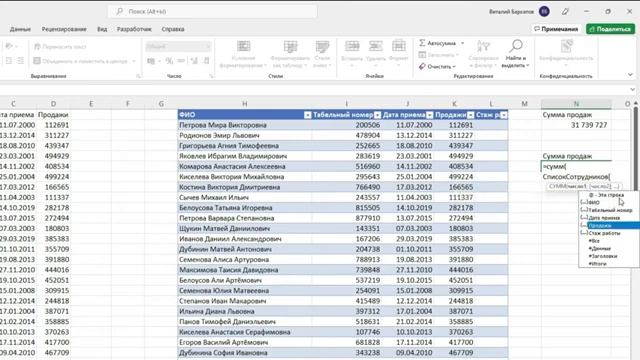Open Табельный номер column filter dropdown
The width and height of the screenshot is (640, 360).
tap(377, 115)
